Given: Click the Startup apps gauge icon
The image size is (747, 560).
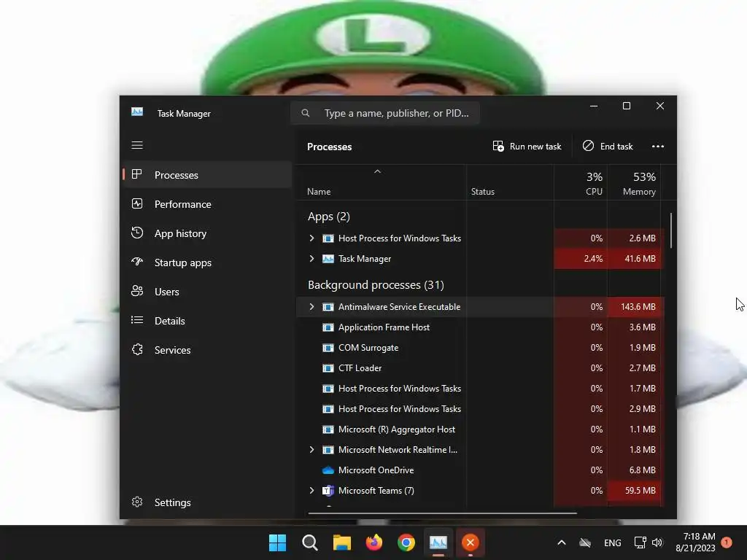Looking at the screenshot, I should click(x=136, y=262).
